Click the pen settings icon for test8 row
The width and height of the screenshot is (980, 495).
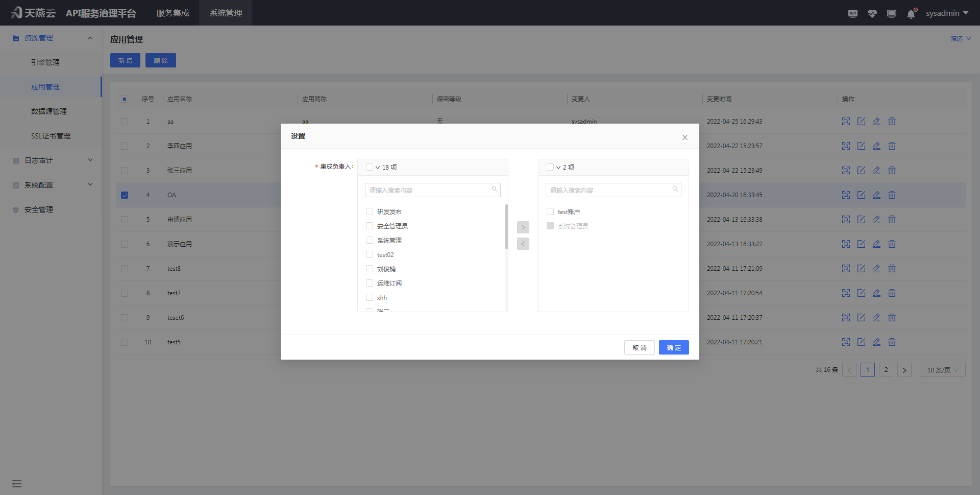(876, 268)
